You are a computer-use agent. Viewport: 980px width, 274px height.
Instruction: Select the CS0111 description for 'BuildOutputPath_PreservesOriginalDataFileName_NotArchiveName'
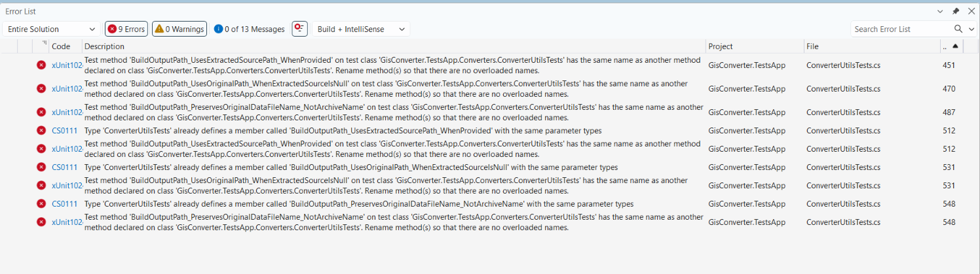point(359,204)
